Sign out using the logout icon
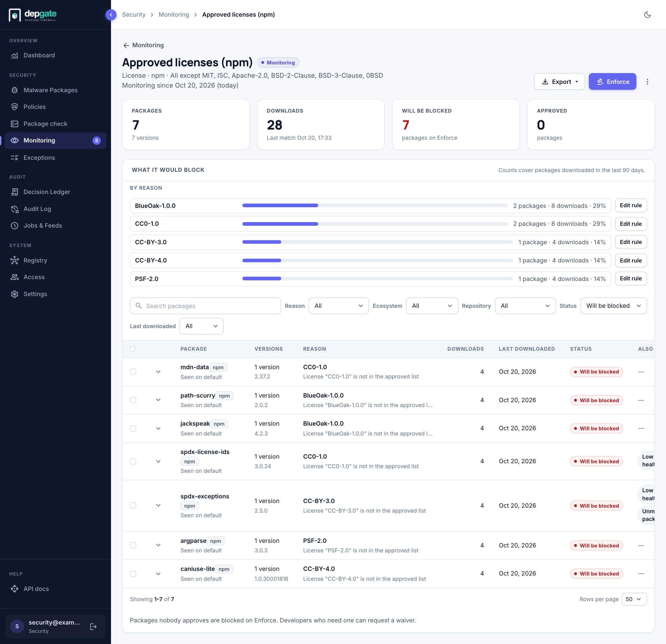 93,626
